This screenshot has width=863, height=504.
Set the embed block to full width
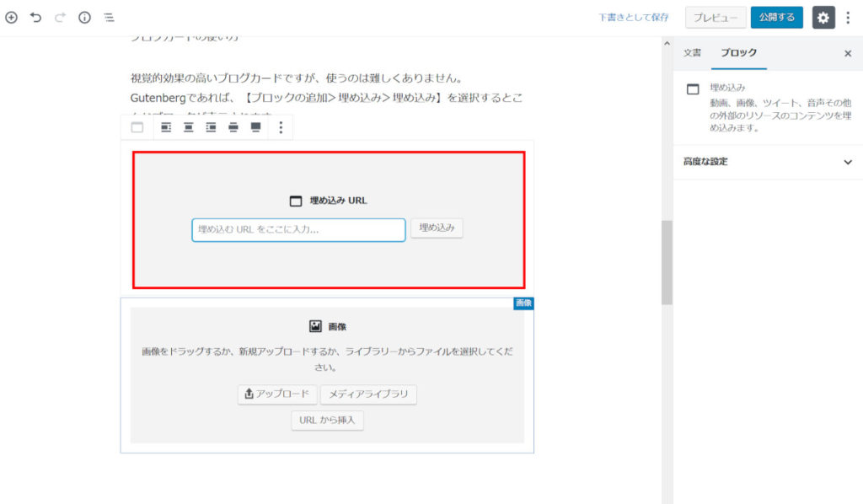pyautogui.click(x=256, y=127)
